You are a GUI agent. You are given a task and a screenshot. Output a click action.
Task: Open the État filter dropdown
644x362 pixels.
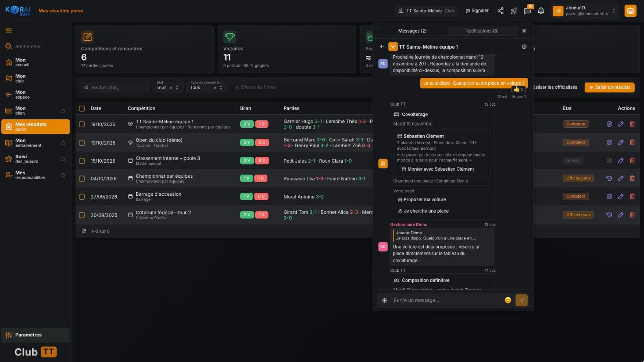[167, 88]
